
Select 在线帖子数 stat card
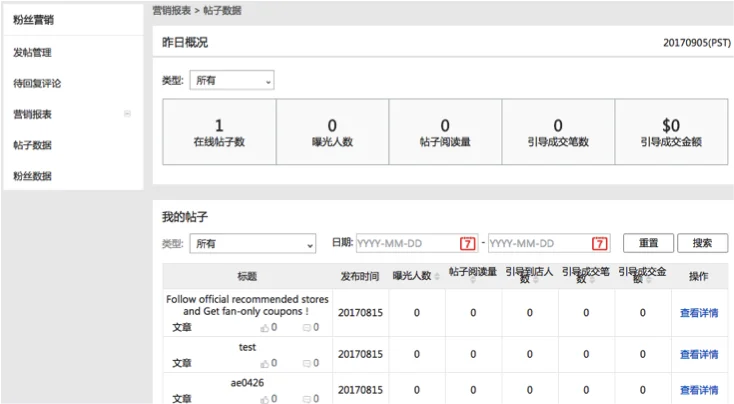219,132
